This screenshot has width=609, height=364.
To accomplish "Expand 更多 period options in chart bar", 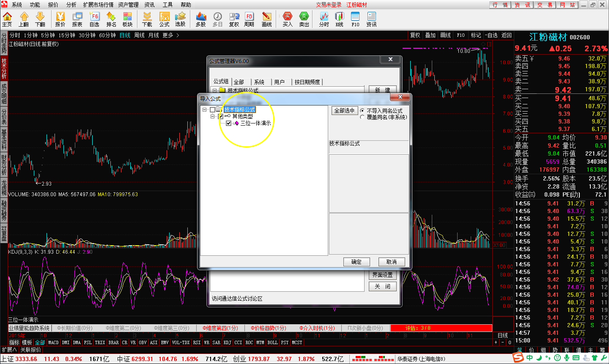I will click(x=170, y=36).
